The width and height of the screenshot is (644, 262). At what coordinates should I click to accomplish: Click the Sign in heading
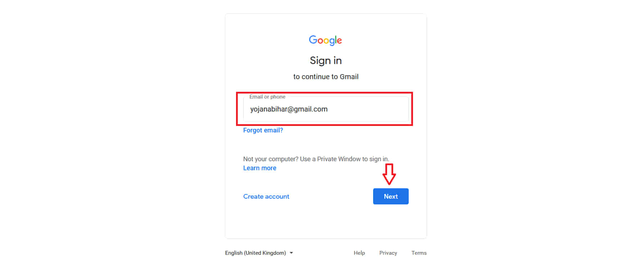pos(326,60)
